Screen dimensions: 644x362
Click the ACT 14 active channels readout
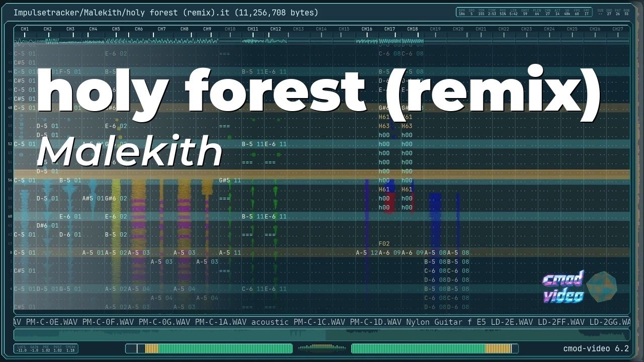(x=557, y=12)
